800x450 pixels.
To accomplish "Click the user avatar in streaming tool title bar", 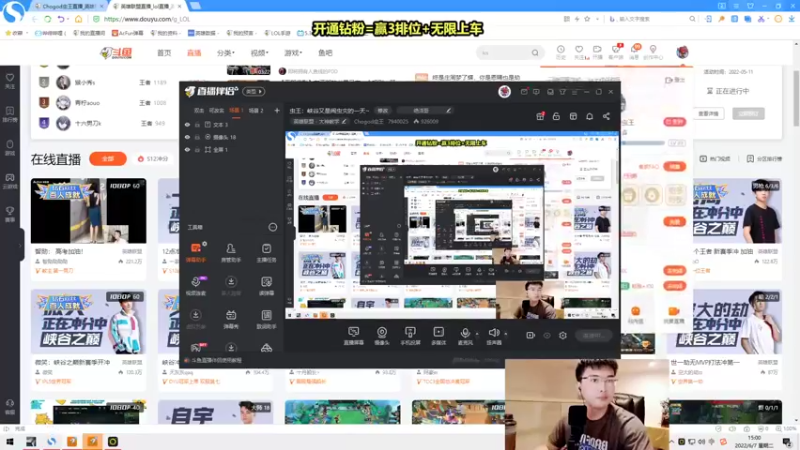I will [504, 92].
